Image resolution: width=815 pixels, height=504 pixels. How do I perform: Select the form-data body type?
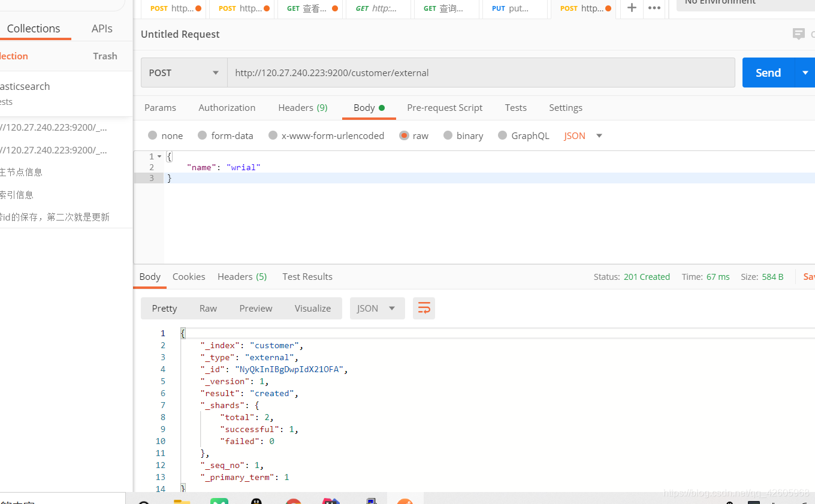[x=225, y=135]
